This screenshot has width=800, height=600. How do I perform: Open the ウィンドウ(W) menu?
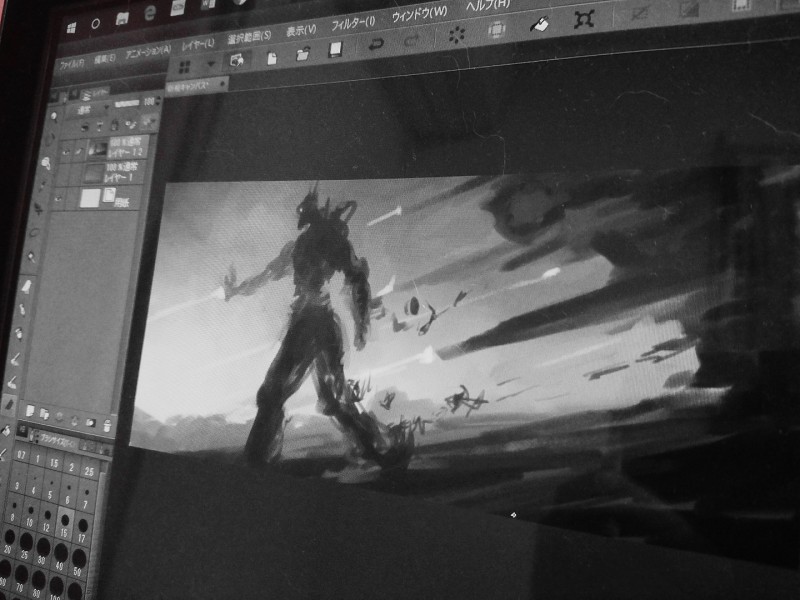coord(419,13)
